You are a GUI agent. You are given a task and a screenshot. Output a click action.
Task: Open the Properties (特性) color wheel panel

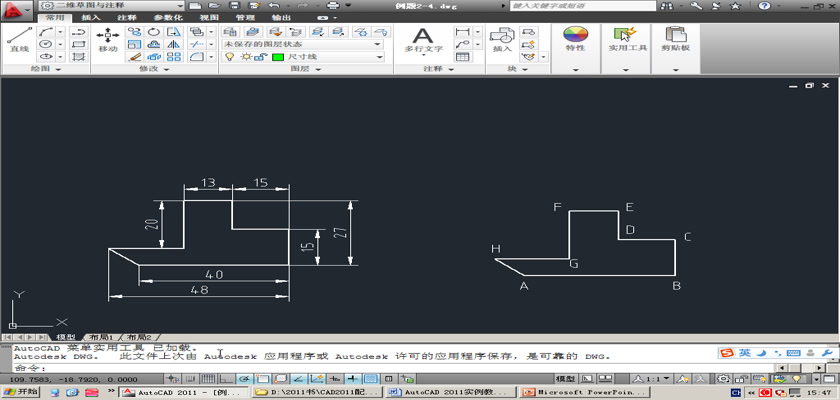(575, 39)
